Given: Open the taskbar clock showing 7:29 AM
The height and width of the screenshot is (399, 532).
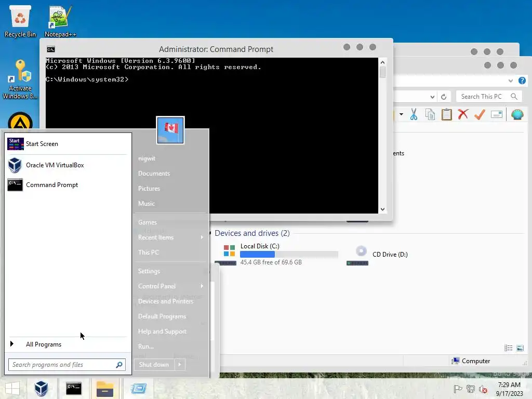Looking at the screenshot, I should pyautogui.click(x=509, y=389).
